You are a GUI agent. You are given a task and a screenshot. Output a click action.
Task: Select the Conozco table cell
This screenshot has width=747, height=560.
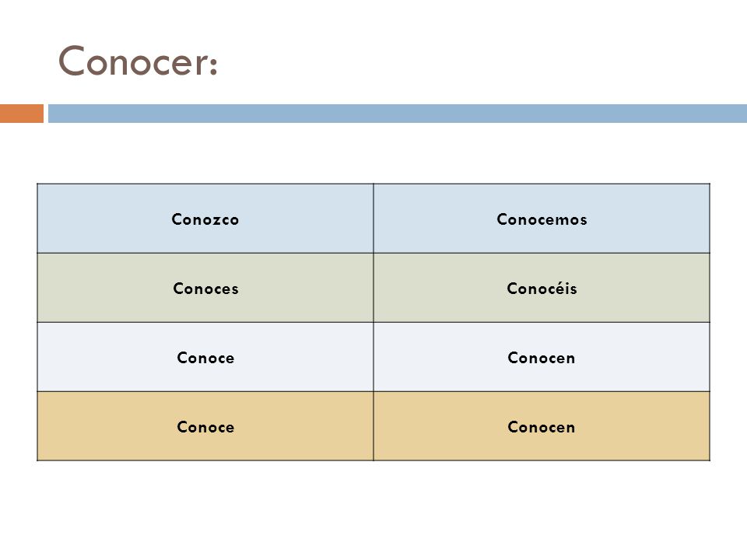[x=205, y=219]
